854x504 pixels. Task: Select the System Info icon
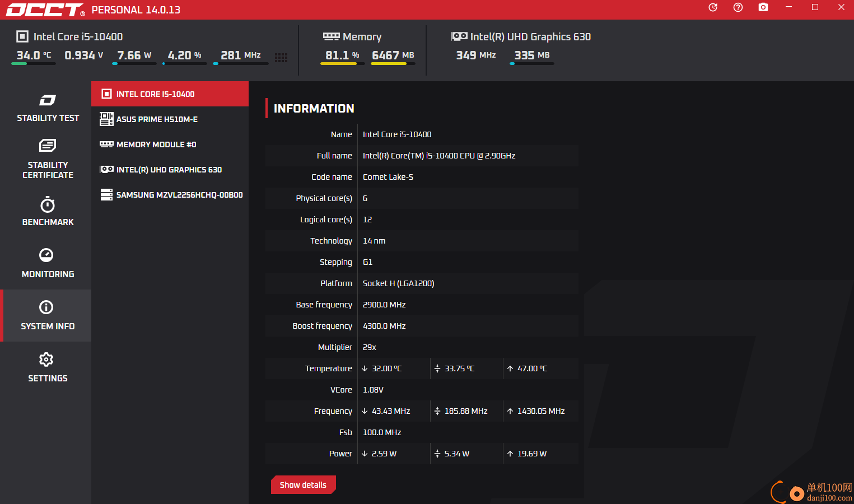46,307
